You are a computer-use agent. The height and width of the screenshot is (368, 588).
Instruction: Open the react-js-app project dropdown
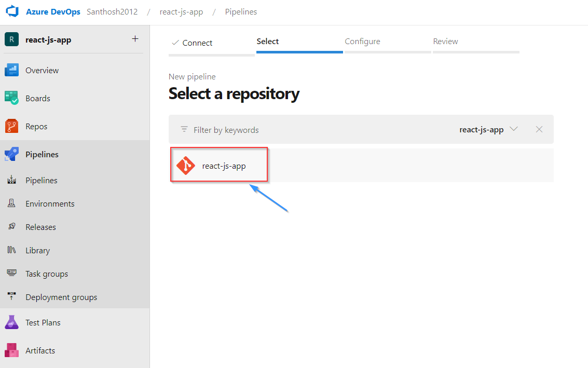[x=489, y=129]
